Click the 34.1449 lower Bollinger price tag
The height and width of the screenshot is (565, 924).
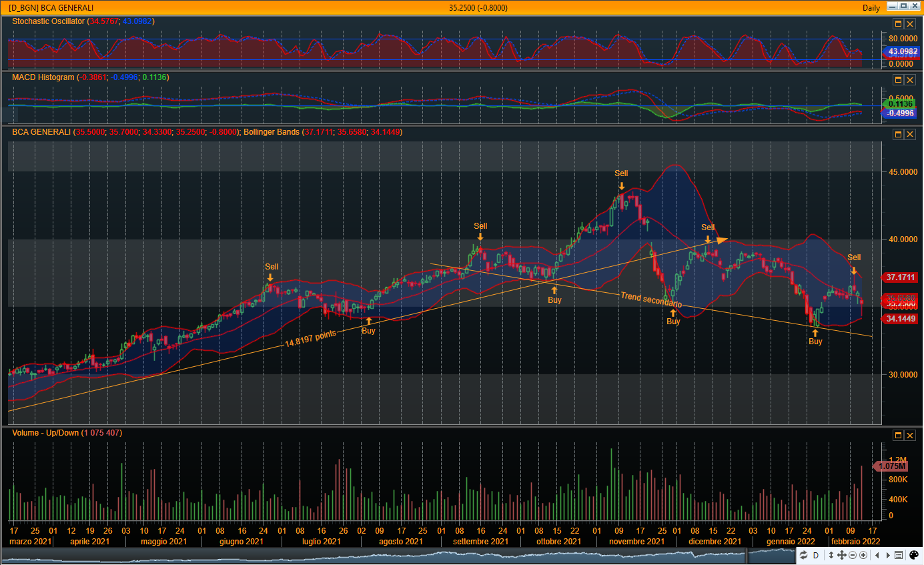click(x=900, y=319)
